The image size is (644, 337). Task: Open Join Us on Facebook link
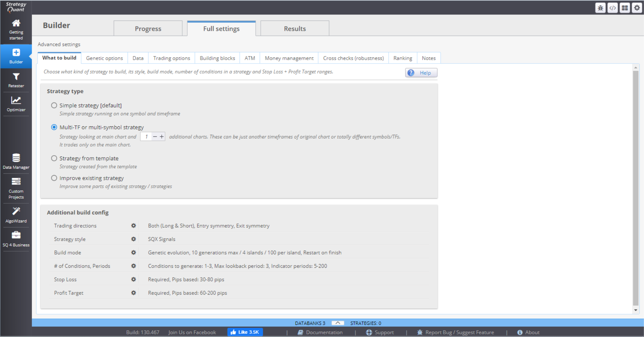pos(192,332)
